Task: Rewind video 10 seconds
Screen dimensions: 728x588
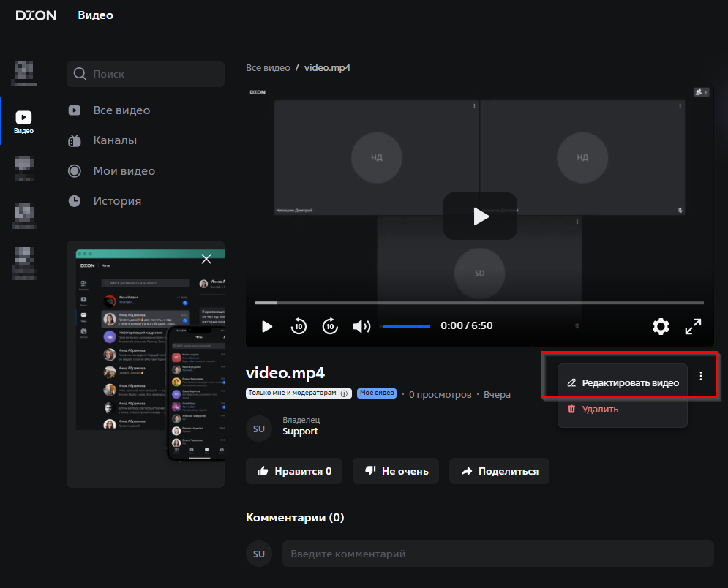Action: pyautogui.click(x=299, y=326)
